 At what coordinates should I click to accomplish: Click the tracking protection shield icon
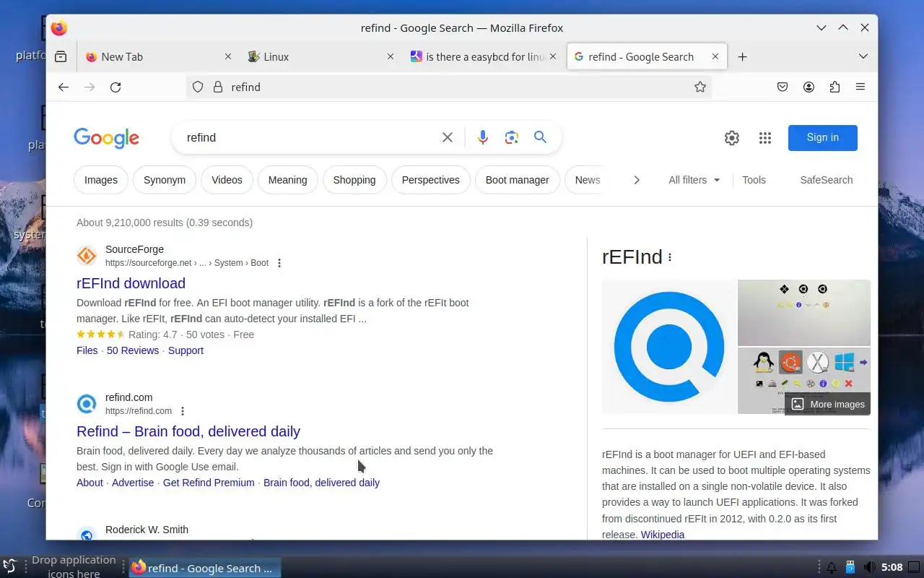tap(198, 87)
